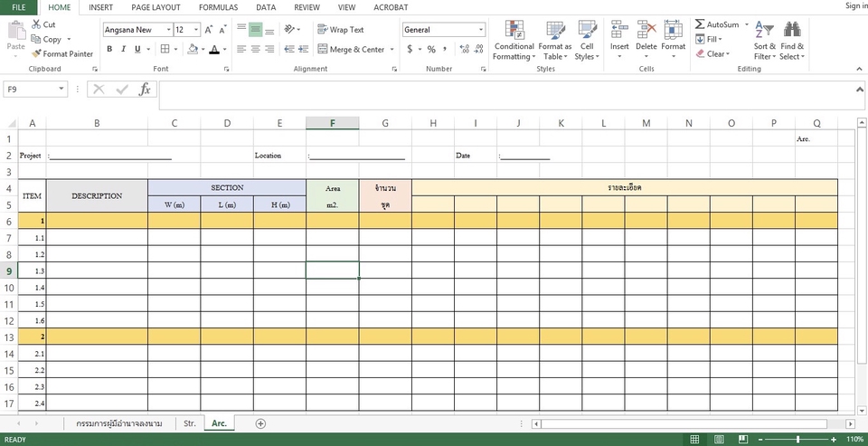Click the Format cells icon
Image resolution: width=868 pixels, height=446 pixels.
[673, 29]
